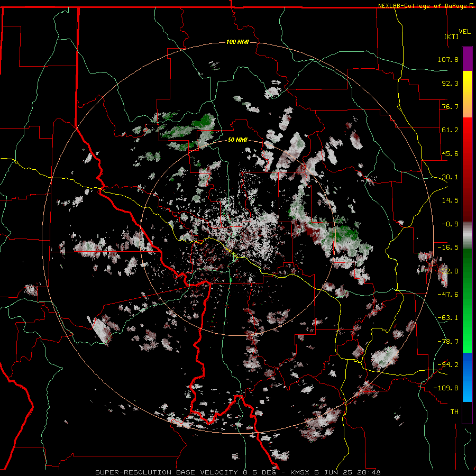476x476 pixels.
Task: Click the 107.8 scale value
Action: click(448, 59)
